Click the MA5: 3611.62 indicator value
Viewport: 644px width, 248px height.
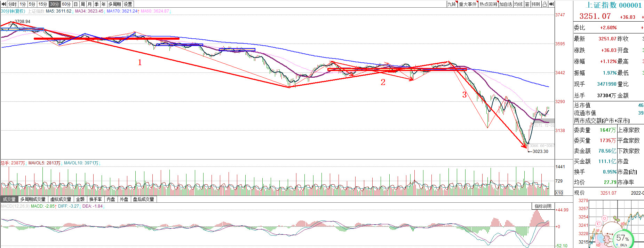click(x=59, y=11)
